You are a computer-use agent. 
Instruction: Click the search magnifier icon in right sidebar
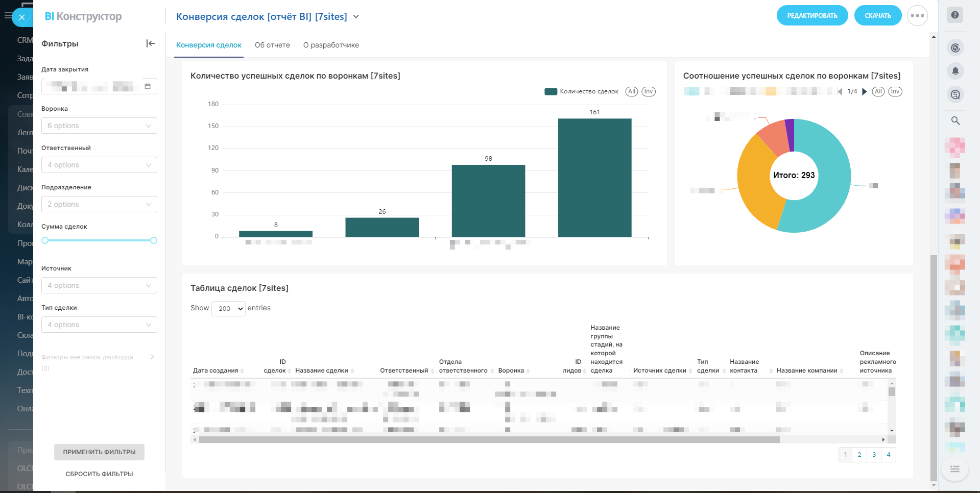(x=955, y=120)
